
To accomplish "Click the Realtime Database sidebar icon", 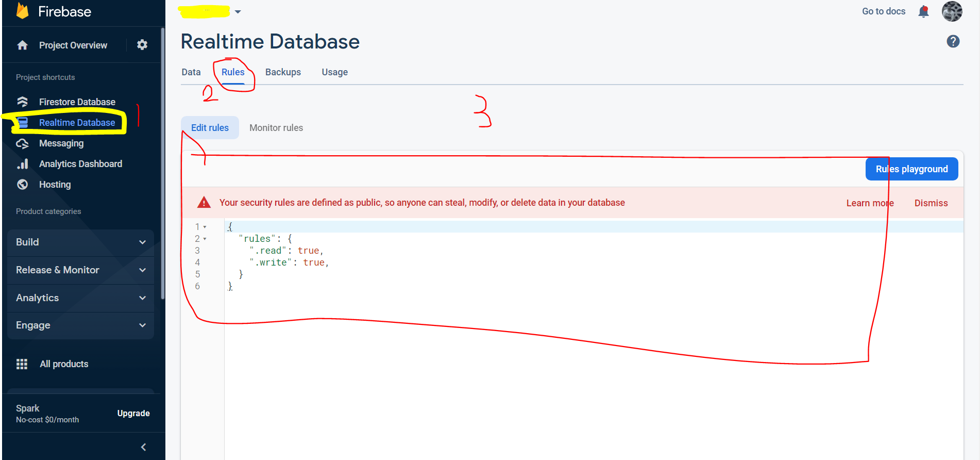I will pos(22,122).
